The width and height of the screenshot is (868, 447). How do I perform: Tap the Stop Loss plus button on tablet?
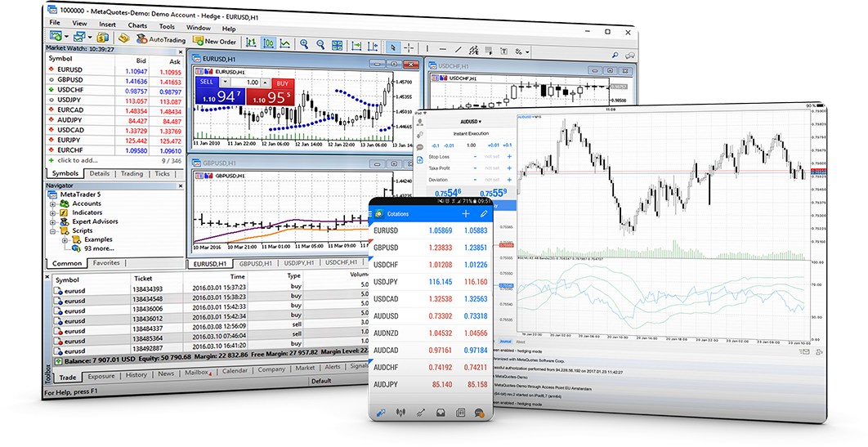click(509, 157)
